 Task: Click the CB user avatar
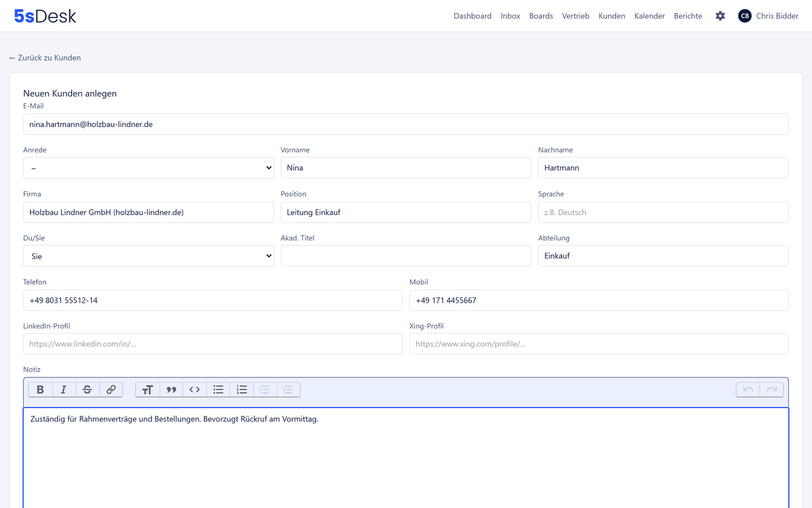coord(745,16)
